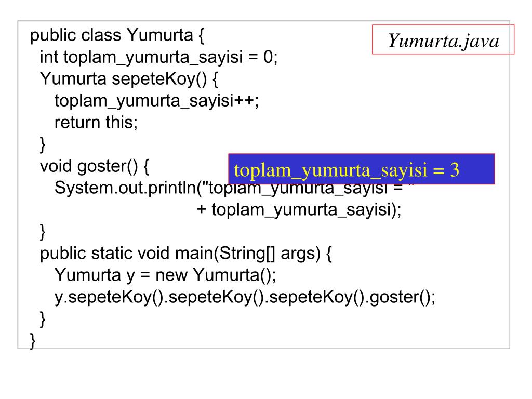Click the closing brace of the main method
The width and height of the screenshot is (532, 399).
click(43, 319)
